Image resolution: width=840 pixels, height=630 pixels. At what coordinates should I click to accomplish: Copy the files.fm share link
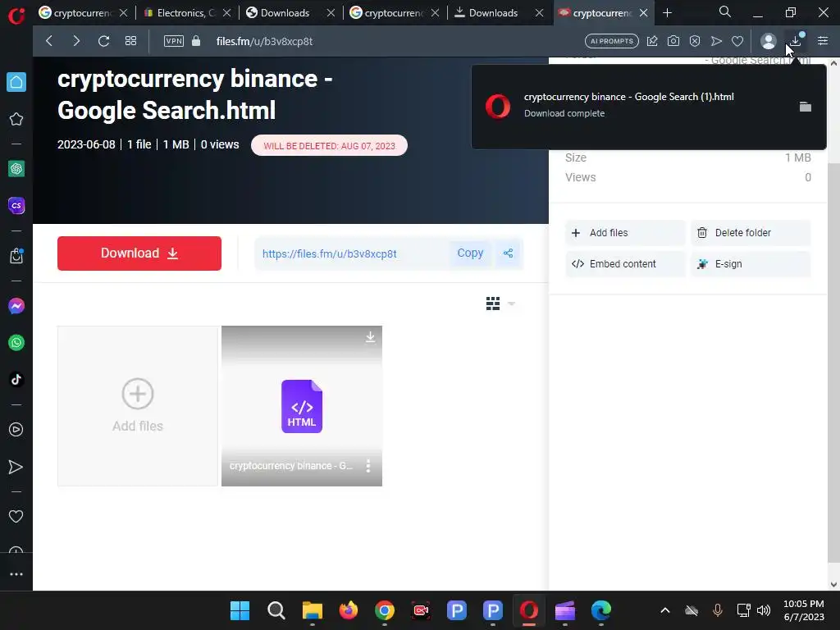point(470,253)
